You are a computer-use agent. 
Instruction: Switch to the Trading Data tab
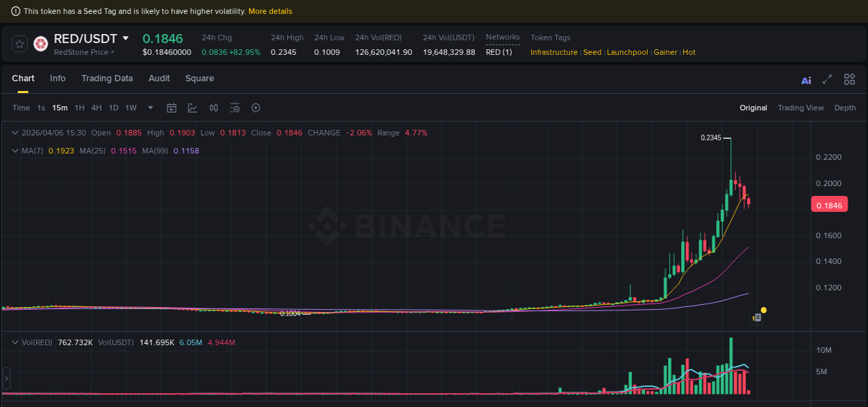tap(107, 78)
